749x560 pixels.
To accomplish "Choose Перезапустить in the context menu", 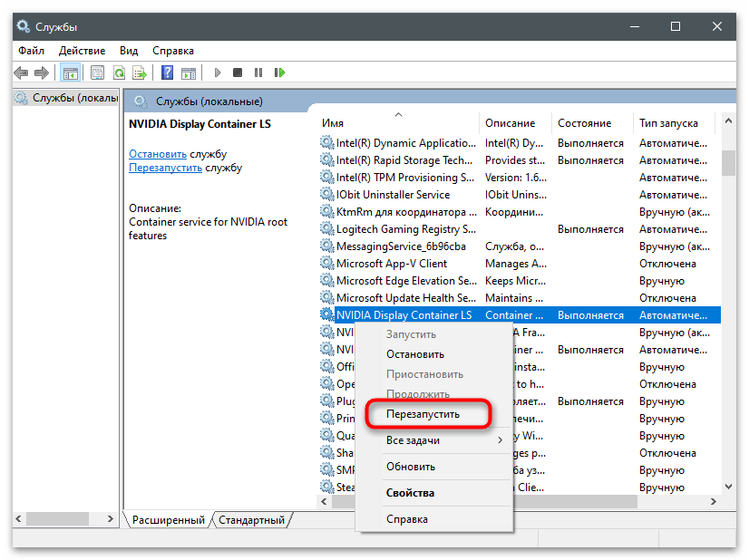I will pyautogui.click(x=423, y=414).
